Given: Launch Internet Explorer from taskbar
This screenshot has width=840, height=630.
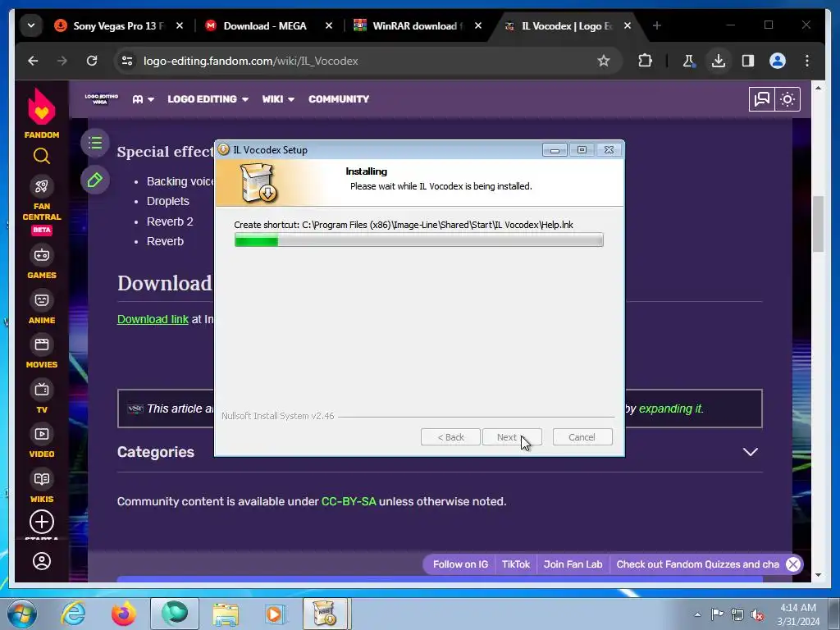Looking at the screenshot, I should tap(73, 614).
